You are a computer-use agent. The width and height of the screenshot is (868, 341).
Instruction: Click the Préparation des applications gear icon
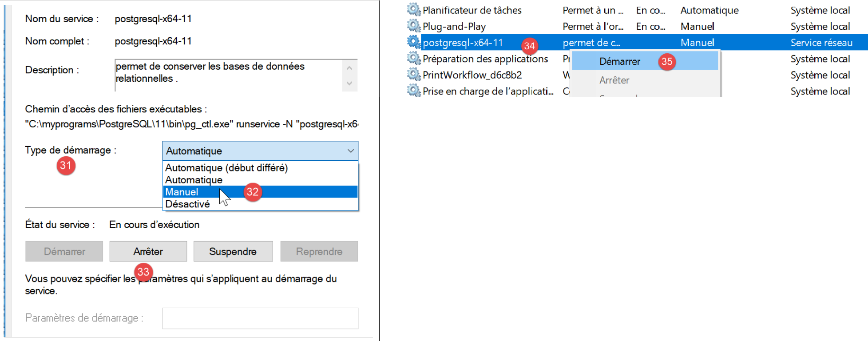[413, 58]
